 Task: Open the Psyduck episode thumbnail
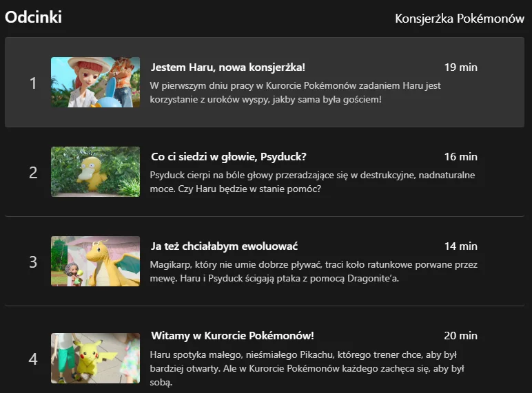click(95, 172)
